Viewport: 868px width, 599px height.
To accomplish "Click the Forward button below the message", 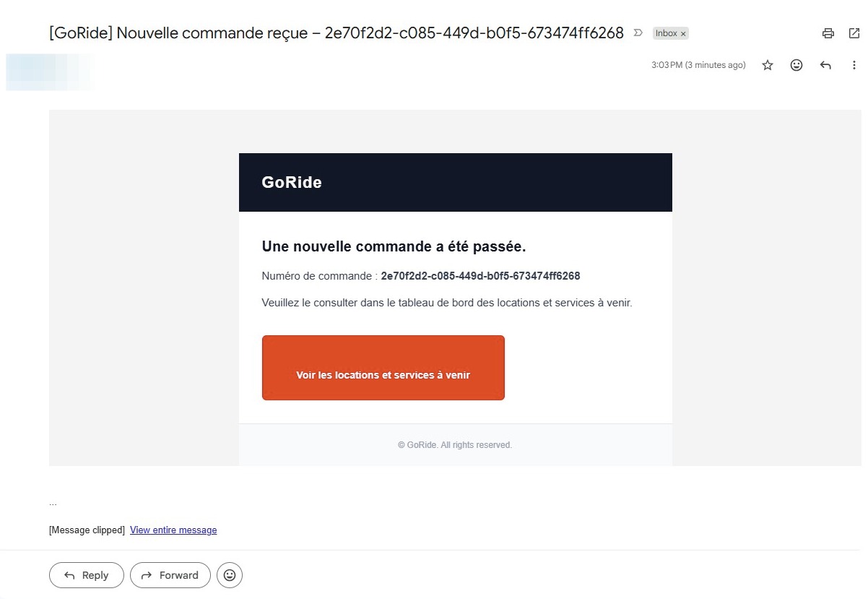I will (x=170, y=575).
